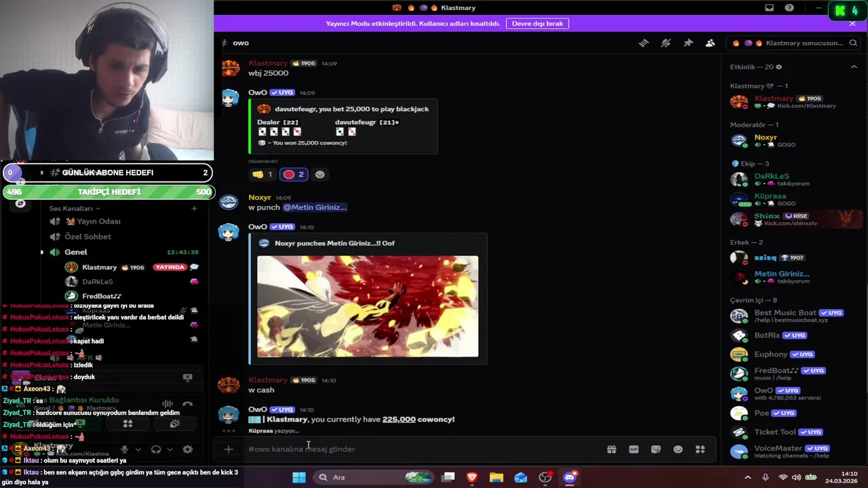Open the gift icon in message bar
The image size is (868, 488).
[x=612, y=449]
